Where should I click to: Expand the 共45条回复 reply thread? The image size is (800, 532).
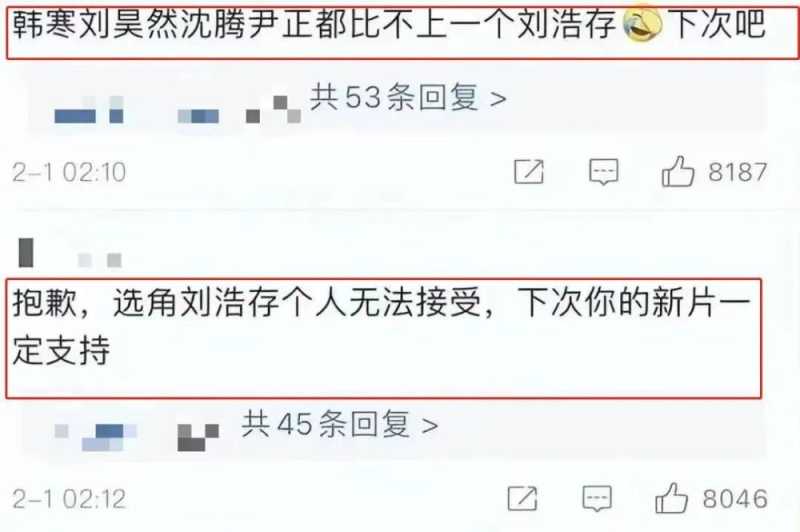tap(340, 424)
